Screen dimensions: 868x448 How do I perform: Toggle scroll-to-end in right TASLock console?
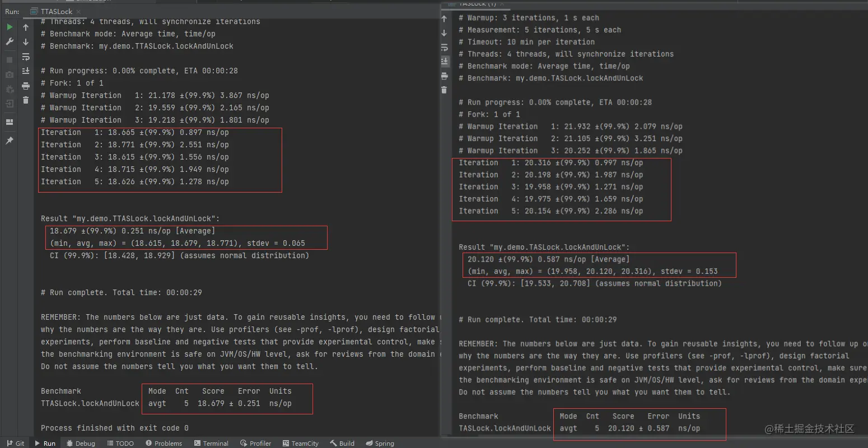tap(445, 61)
